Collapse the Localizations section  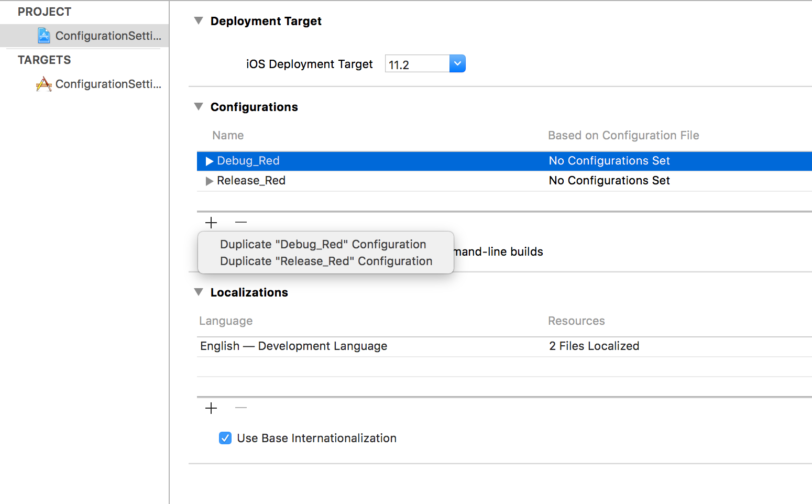point(199,292)
